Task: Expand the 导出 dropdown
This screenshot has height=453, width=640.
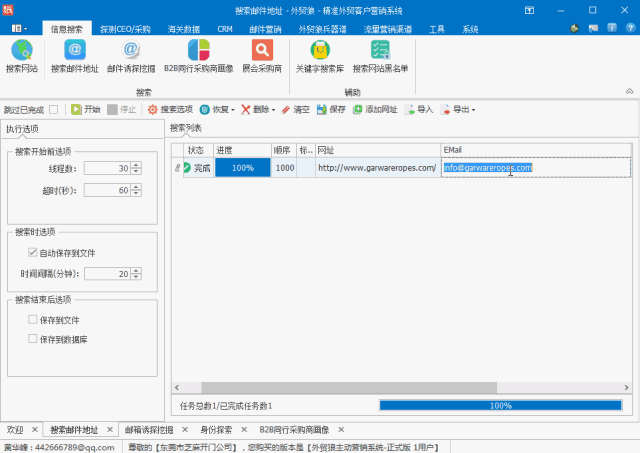Action: [473, 110]
